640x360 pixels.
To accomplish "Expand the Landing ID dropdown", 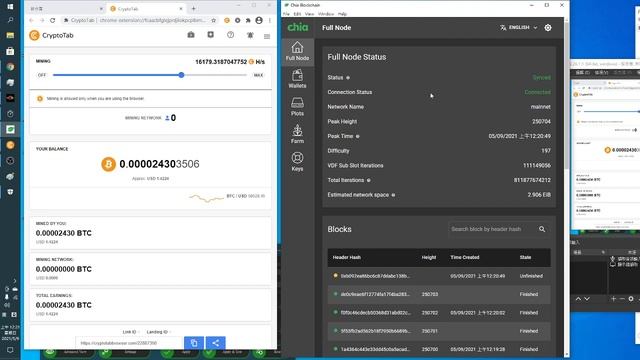I will coord(158,332).
